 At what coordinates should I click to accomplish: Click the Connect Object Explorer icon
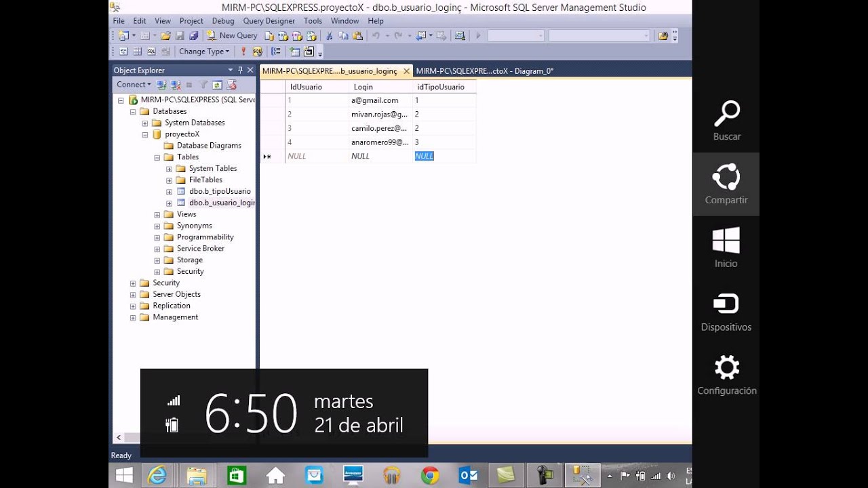161,85
